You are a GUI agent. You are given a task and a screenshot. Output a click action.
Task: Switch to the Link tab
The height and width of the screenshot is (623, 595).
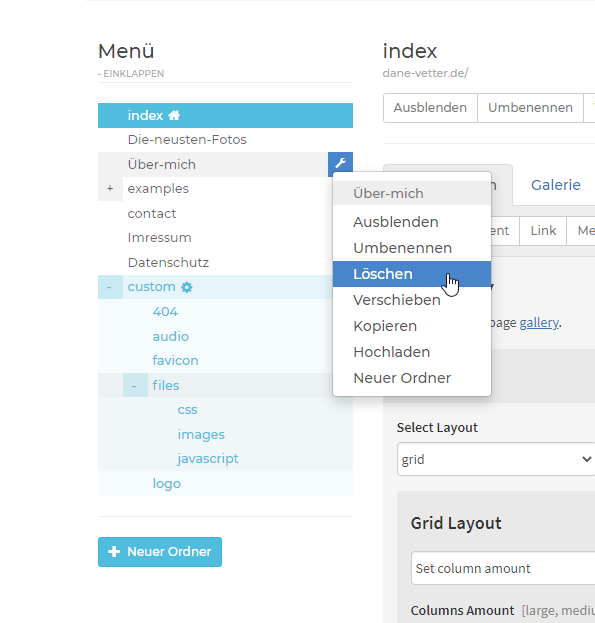(543, 231)
